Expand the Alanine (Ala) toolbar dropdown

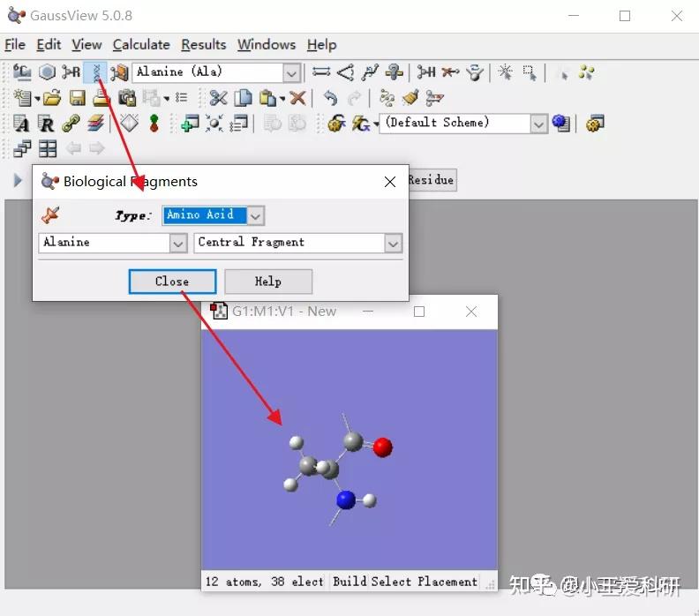pos(291,73)
